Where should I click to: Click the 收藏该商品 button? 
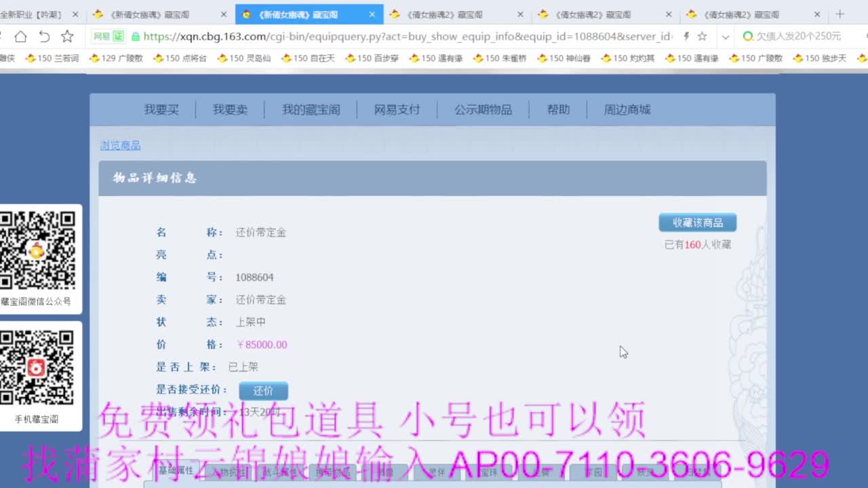click(697, 222)
